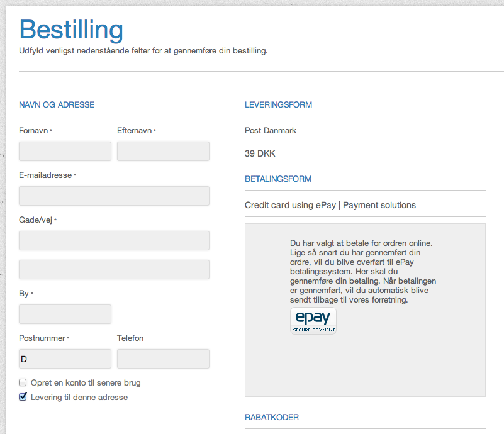
Task: Focus the By city field
Action: (65, 314)
